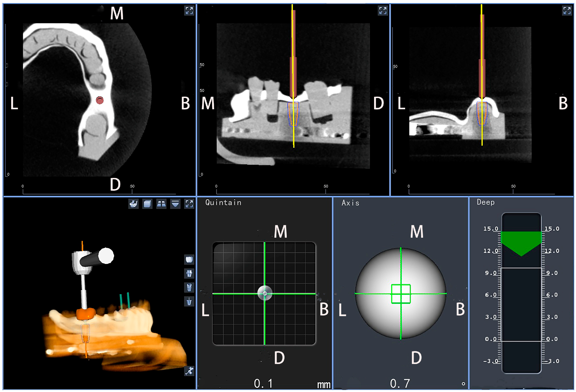
Task: Click the bone-shaped icon at 3D panel corner
Action: click(189, 371)
